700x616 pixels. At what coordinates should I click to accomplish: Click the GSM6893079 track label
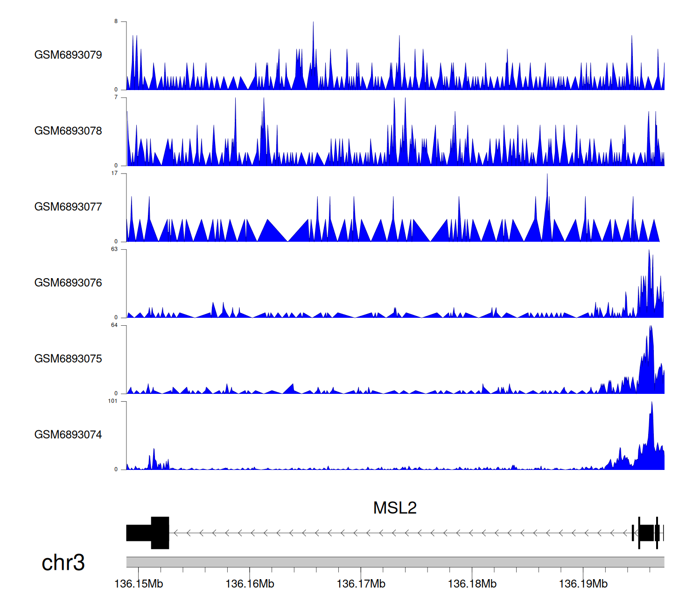[x=68, y=55]
